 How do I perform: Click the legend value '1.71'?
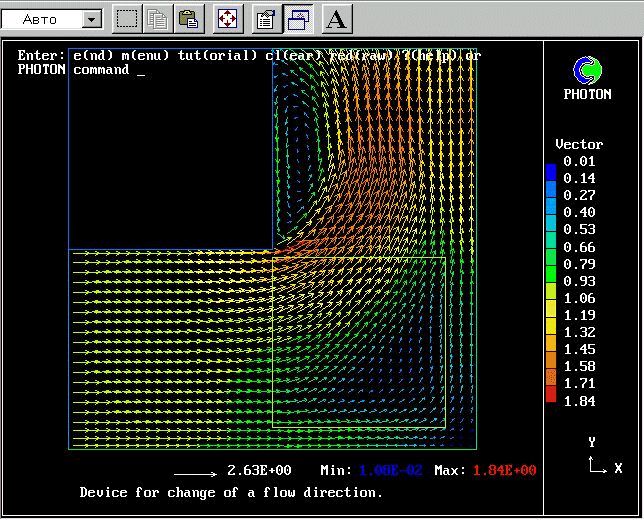pyautogui.click(x=579, y=384)
